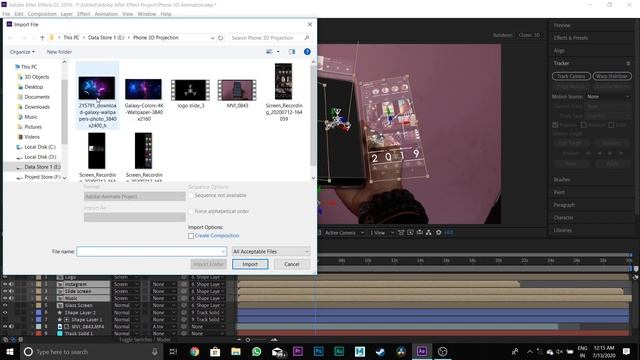Hide MVI_0843.MP4 layer eye icon
Image resolution: width=640 pixels, height=360 pixels.
(5, 327)
